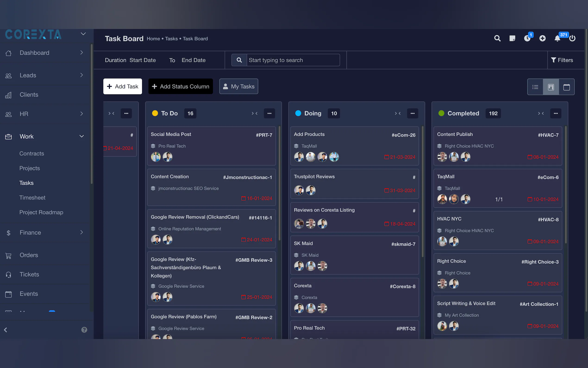Switch to list view toggle
The width and height of the screenshot is (588, 368).
(535, 87)
